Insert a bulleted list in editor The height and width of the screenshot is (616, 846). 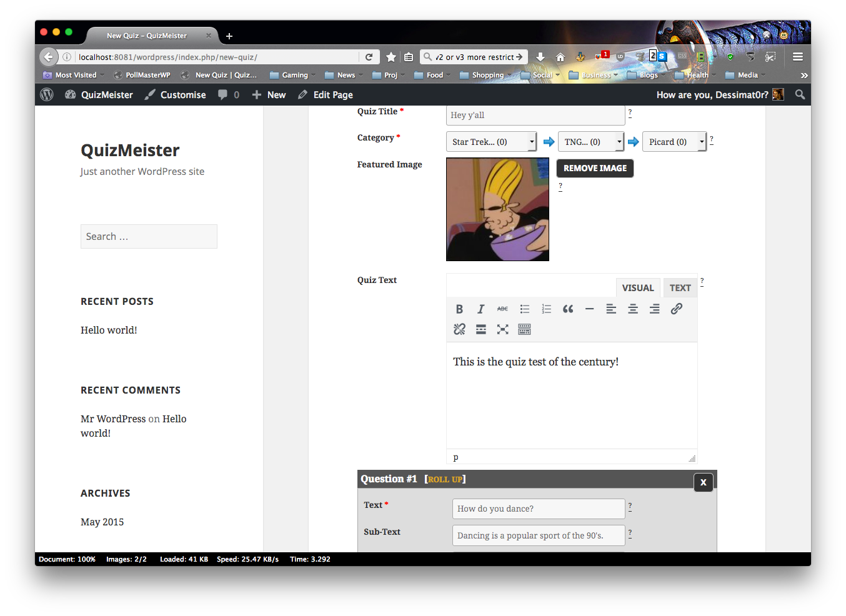[525, 309]
